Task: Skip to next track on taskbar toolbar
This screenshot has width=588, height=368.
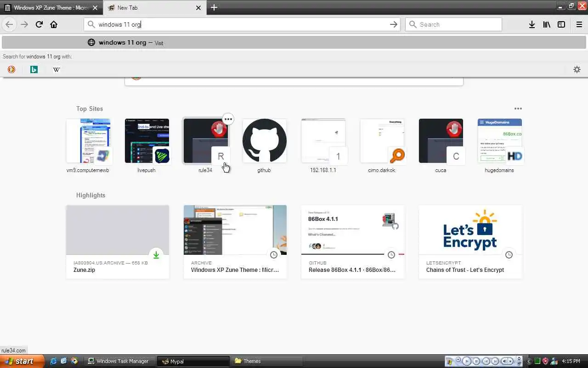Action: coord(495,361)
